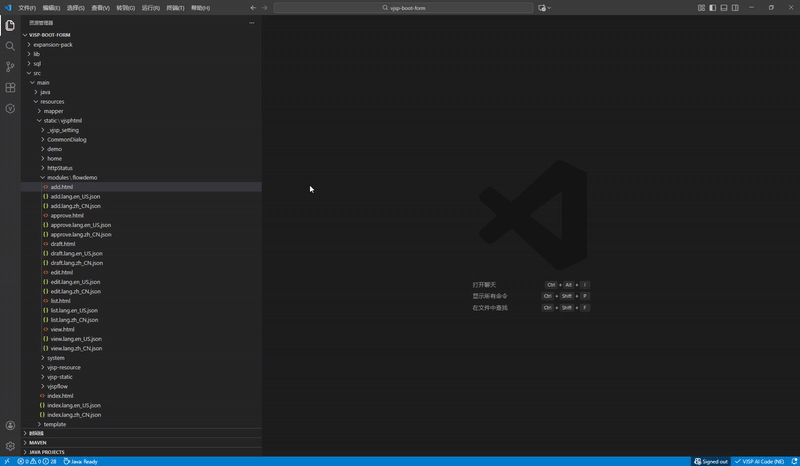Open the 终端(T) menu
The height and width of the screenshot is (466, 800).
[175, 8]
